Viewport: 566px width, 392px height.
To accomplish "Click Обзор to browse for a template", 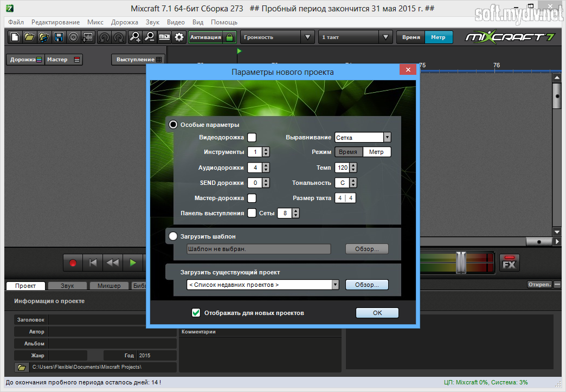I will [x=366, y=249].
